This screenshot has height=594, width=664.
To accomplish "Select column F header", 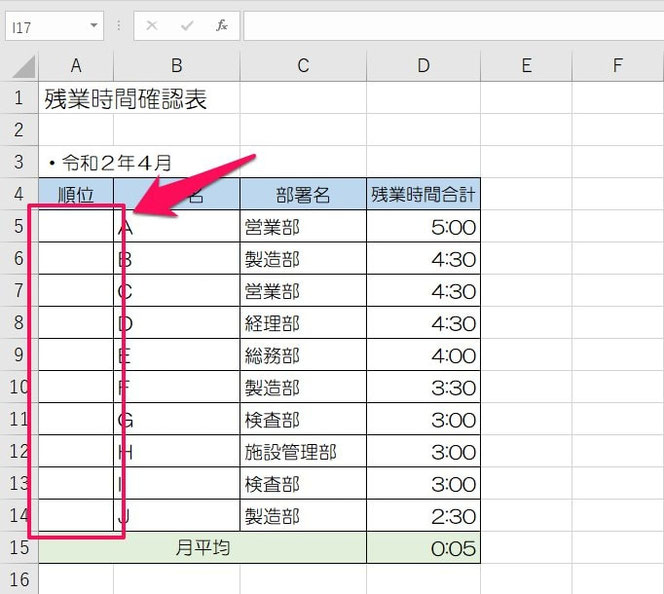I will pos(618,66).
